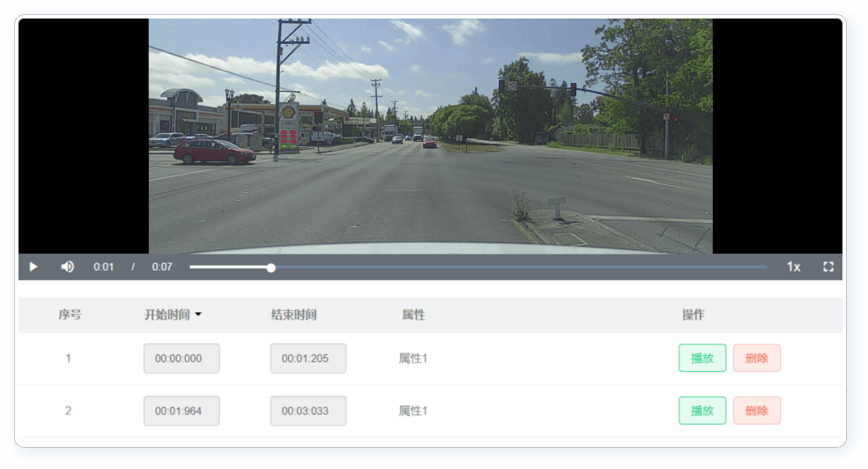The height and width of the screenshot is (469, 868).
Task: Select 属性1 in the first row
Action: click(x=413, y=359)
